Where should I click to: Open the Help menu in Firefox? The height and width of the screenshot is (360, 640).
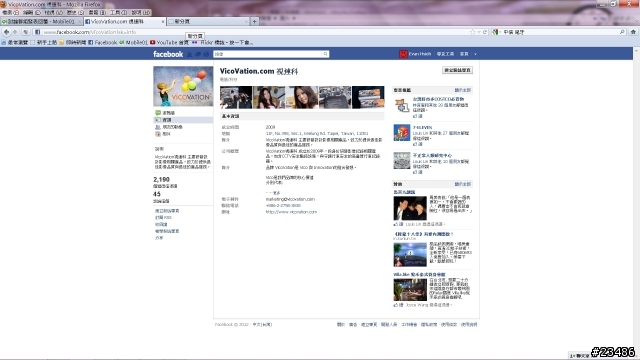141,13
